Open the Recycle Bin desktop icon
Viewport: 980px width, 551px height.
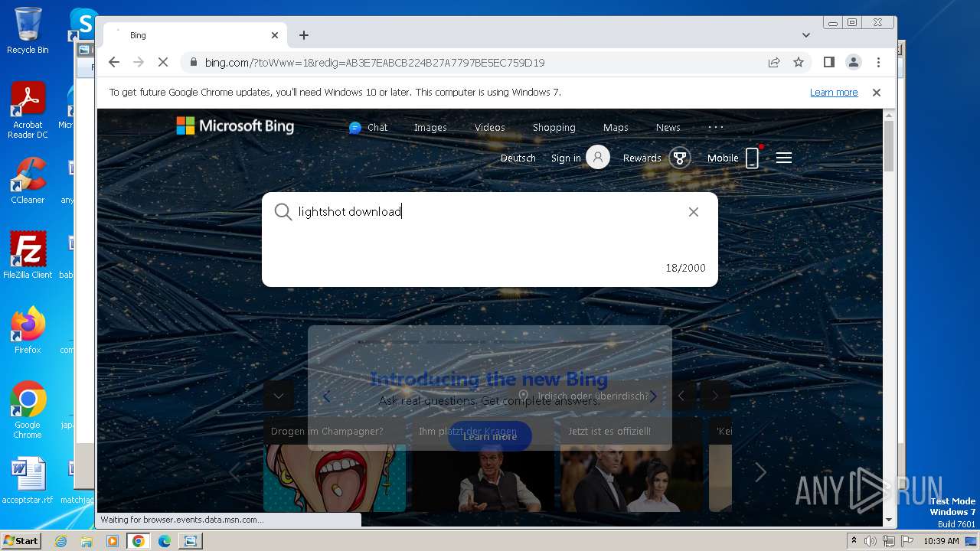28,31
